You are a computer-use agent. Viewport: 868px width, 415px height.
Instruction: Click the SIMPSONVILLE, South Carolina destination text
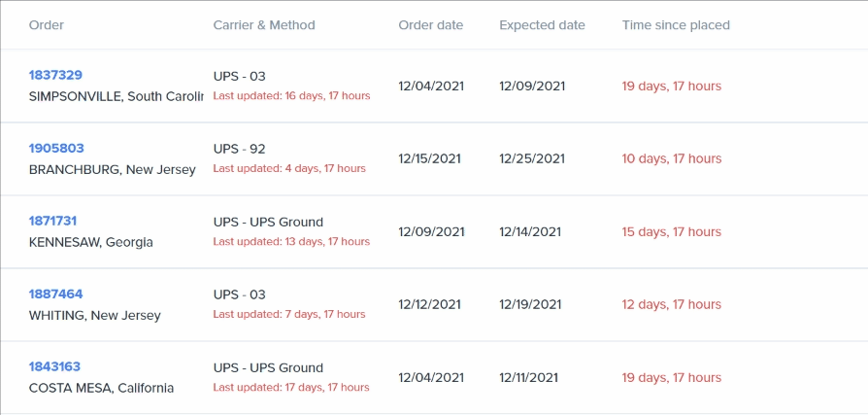click(x=117, y=96)
